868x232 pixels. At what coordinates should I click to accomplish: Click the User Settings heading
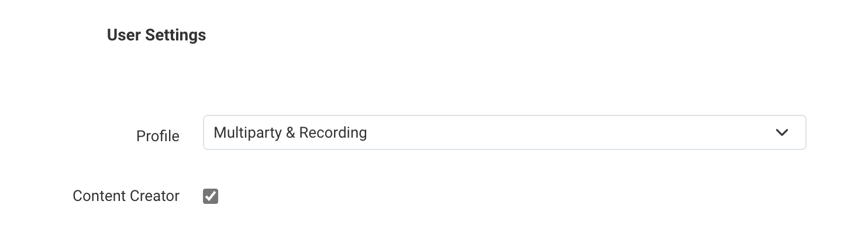[x=156, y=35]
